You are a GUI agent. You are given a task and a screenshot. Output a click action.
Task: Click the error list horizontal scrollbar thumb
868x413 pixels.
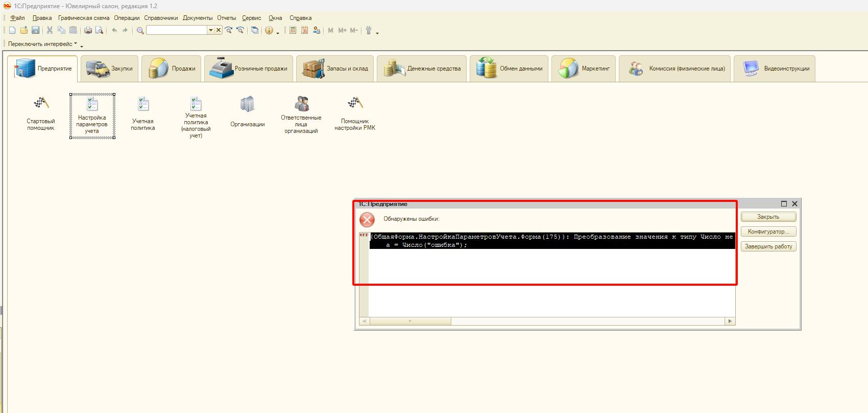(x=411, y=322)
